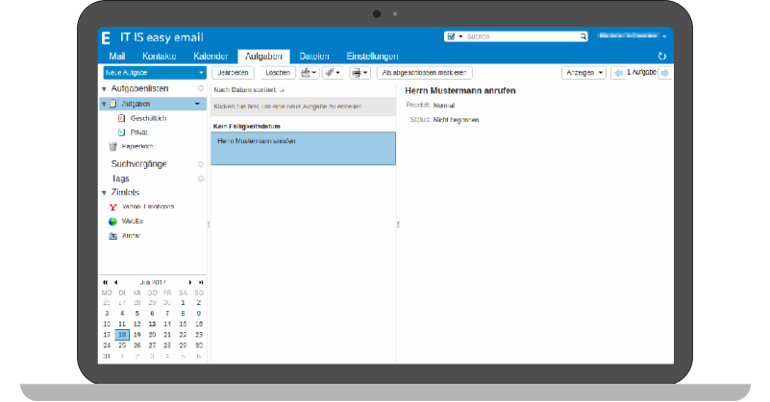Select the Privat task list

(138, 131)
